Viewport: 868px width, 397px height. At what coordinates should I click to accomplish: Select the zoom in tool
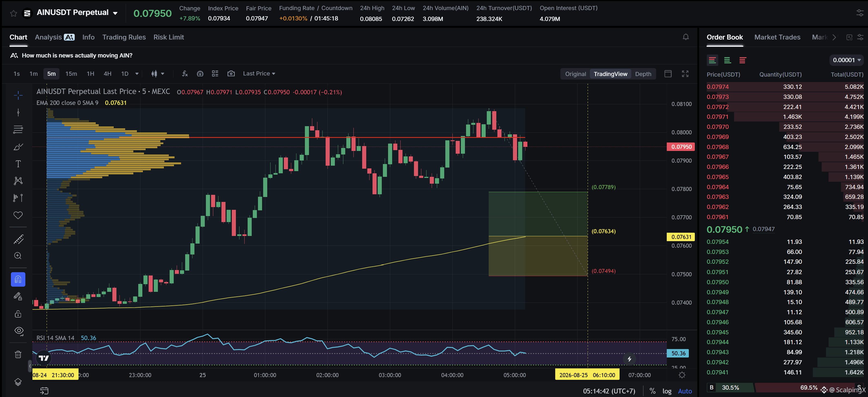18,256
